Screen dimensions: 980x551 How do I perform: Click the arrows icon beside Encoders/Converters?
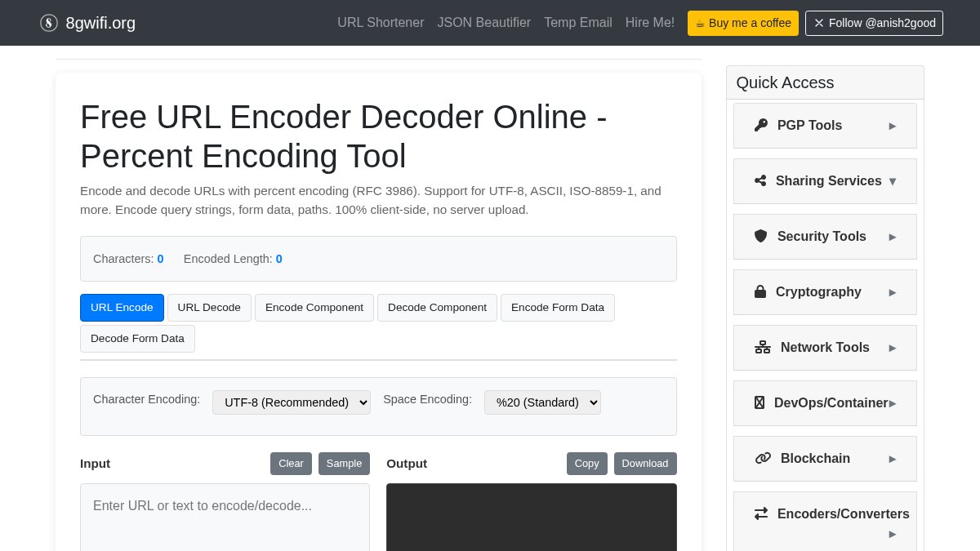pyautogui.click(x=760, y=513)
